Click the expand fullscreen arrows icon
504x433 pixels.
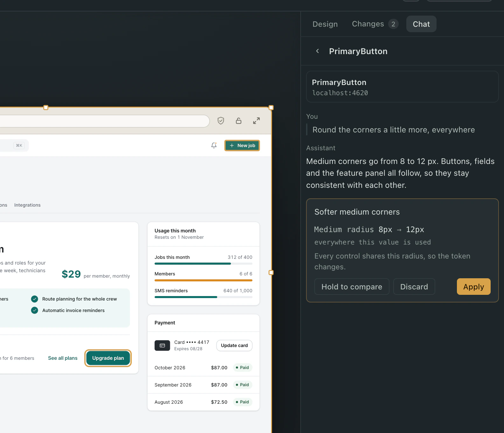[x=256, y=121]
